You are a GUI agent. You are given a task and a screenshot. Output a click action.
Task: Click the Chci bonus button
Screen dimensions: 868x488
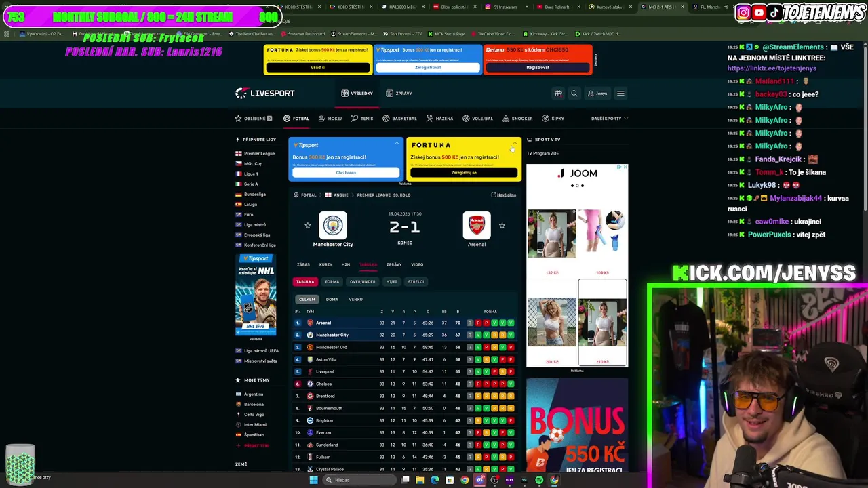(346, 173)
